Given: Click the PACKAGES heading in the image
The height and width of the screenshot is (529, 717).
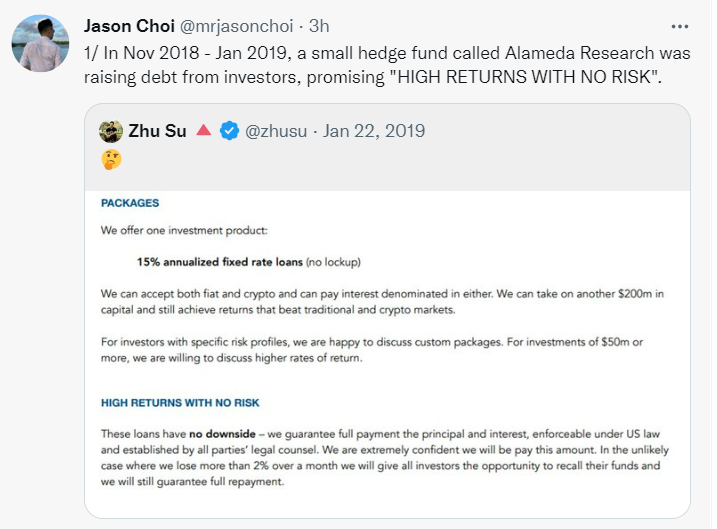Looking at the screenshot, I should point(130,203).
